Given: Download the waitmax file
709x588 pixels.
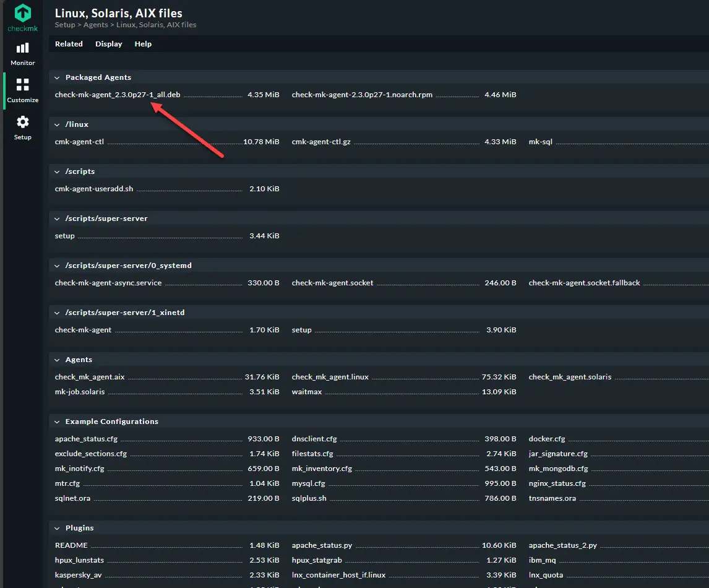Looking at the screenshot, I should point(307,392).
